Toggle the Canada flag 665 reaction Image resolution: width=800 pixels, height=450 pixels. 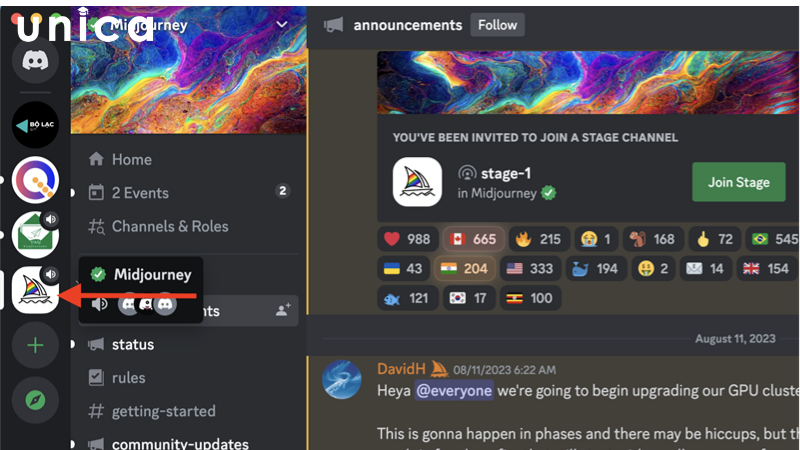(x=473, y=239)
